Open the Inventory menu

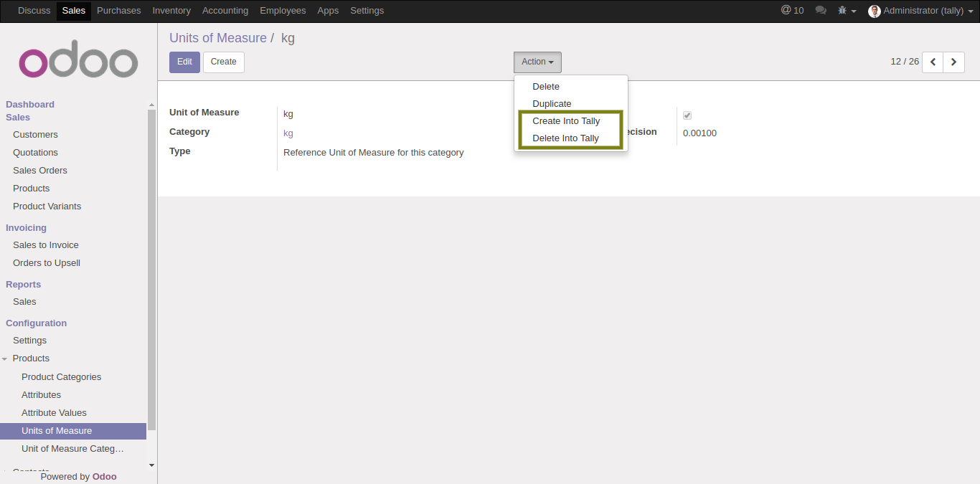click(171, 11)
